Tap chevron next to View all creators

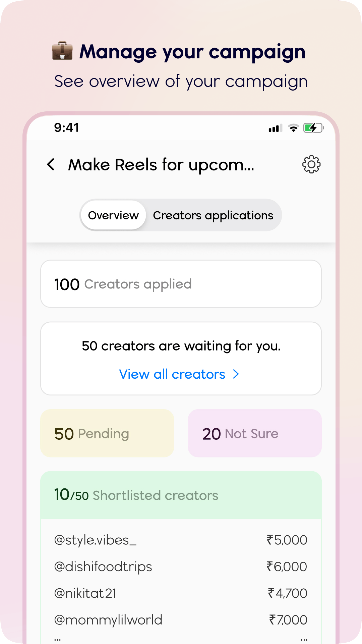pyautogui.click(x=236, y=374)
